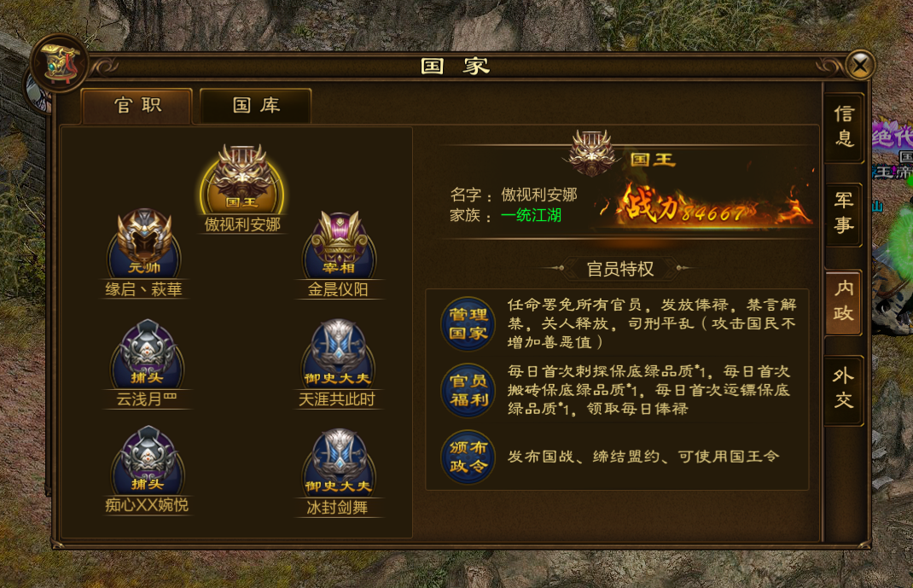The height and width of the screenshot is (588, 913).
Task: Close the 国家 window
Action: click(860, 65)
